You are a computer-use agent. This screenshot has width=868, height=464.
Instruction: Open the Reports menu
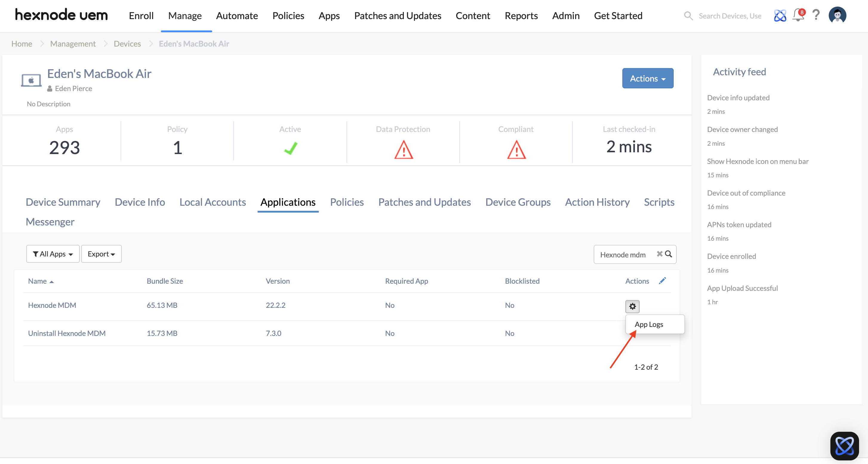(521, 16)
